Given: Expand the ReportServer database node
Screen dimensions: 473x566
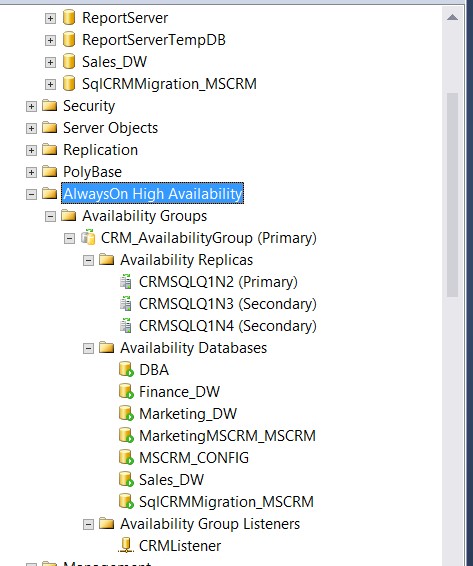Looking at the screenshot, I should (x=50, y=18).
